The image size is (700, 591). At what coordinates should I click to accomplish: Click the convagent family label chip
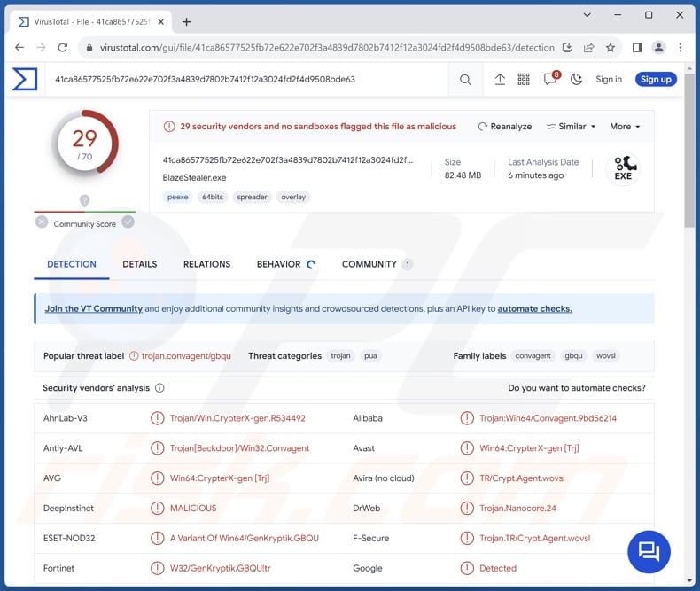(x=533, y=356)
